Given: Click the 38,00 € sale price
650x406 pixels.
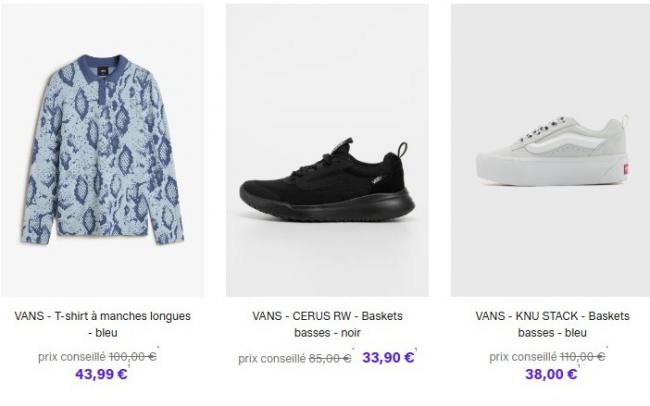Looking at the screenshot, I should coord(551,374).
